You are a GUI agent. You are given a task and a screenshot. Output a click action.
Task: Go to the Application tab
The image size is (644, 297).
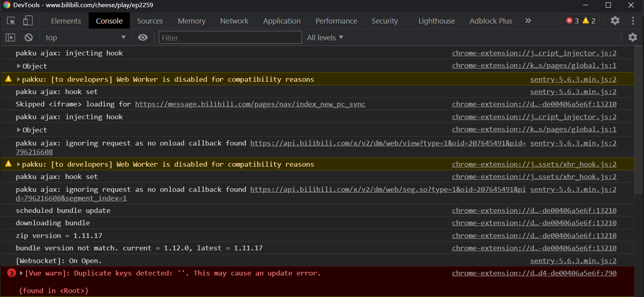click(282, 21)
